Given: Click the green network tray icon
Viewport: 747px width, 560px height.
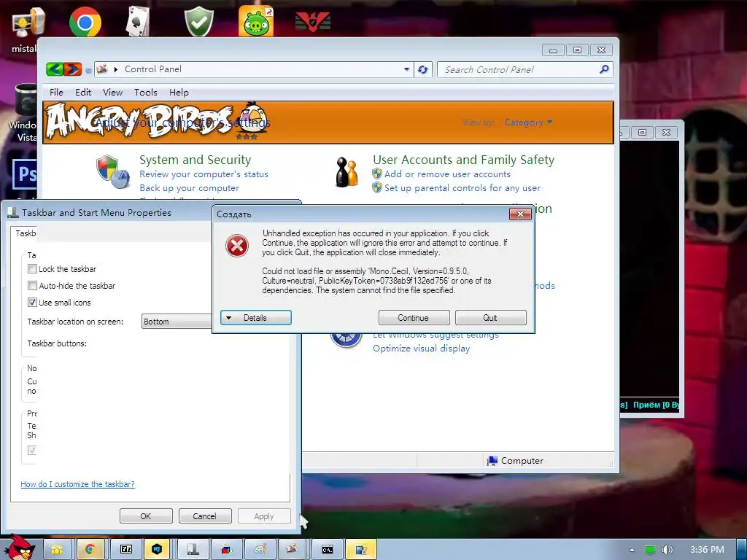Looking at the screenshot, I should point(650,550).
